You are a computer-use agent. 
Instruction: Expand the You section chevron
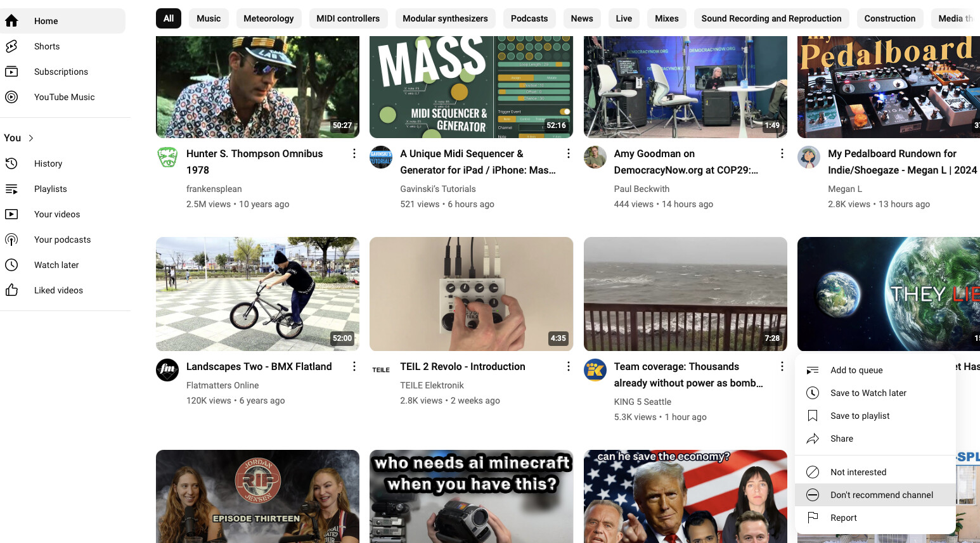30,138
